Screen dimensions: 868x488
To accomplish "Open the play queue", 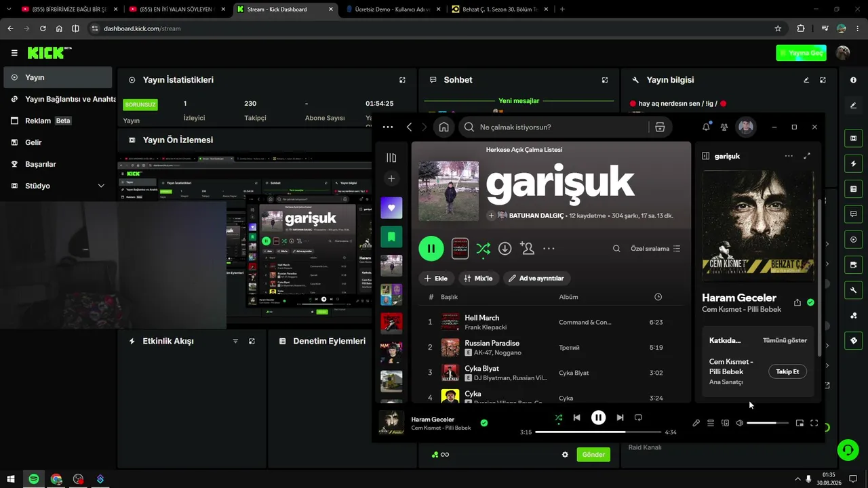I will coord(711,423).
